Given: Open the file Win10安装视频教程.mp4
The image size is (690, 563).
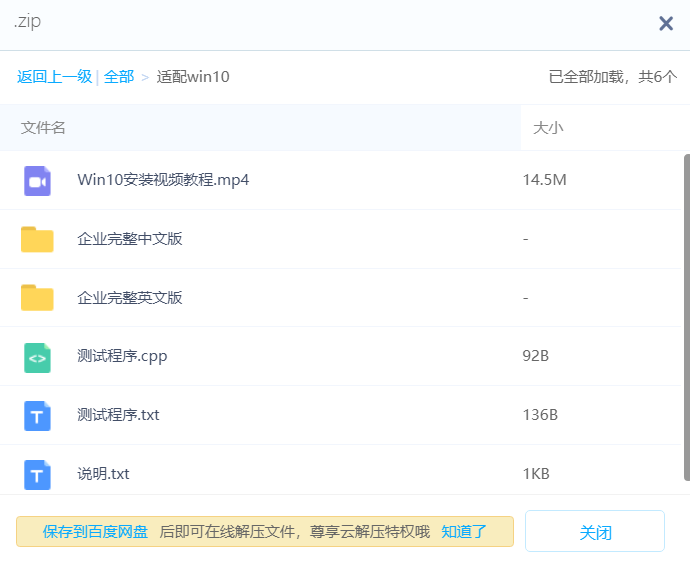Looking at the screenshot, I should coord(163,180).
